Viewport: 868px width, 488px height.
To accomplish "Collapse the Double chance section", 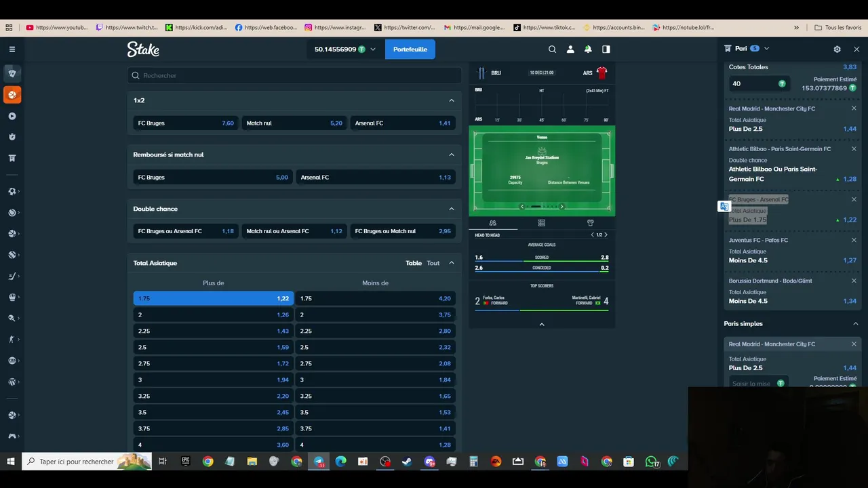I will (452, 209).
